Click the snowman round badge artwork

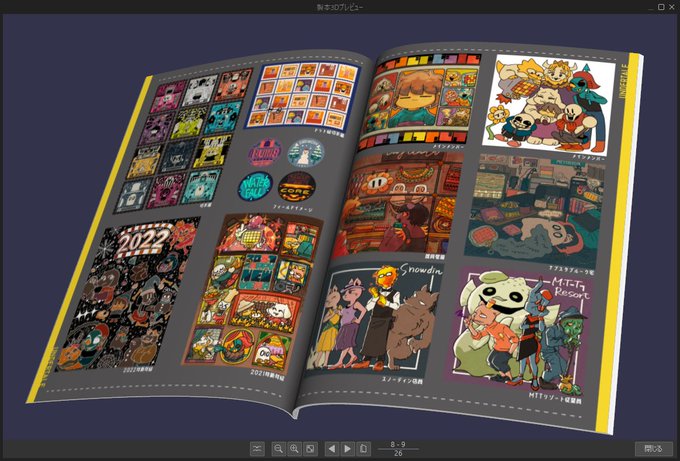(306, 153)
